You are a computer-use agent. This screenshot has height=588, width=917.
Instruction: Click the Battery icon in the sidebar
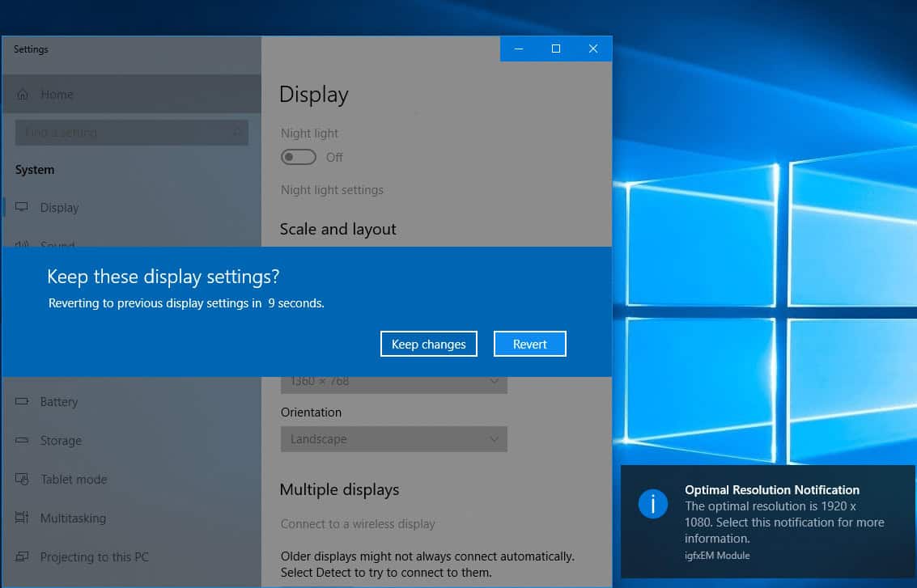[24, 401]
